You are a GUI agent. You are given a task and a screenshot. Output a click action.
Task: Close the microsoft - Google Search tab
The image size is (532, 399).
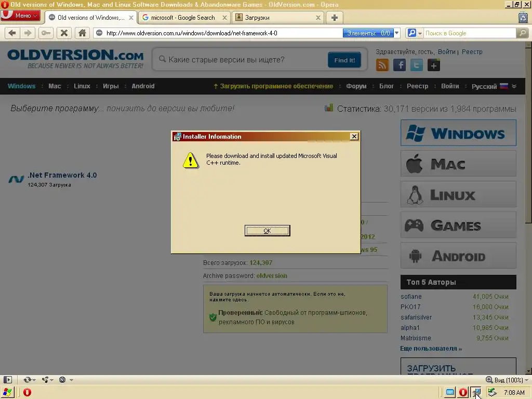pos(224,18)
